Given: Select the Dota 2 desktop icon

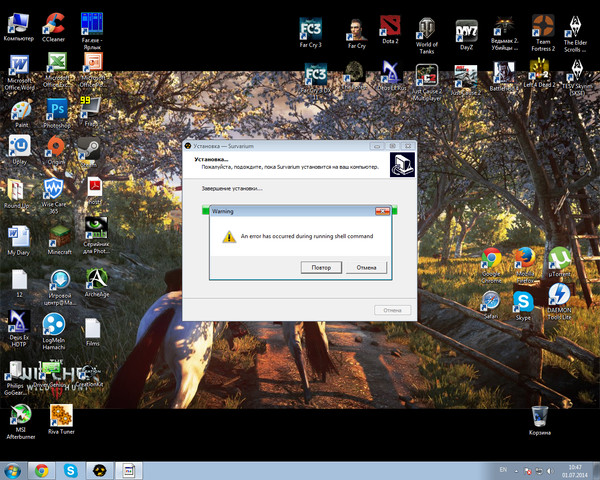Looking at the screenshot, I should (390, 29).
